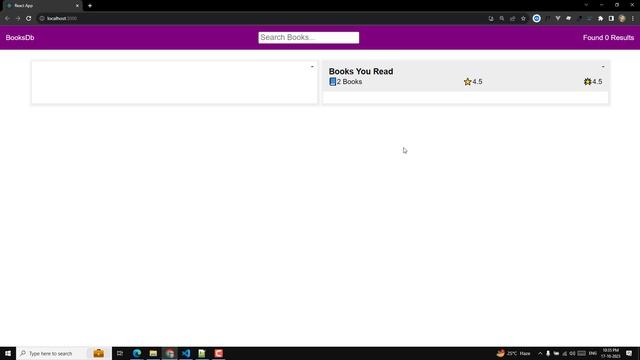The image size is (640, 360).
Task: Show hidden system tray icons
Action: click(x=540, y=353)
